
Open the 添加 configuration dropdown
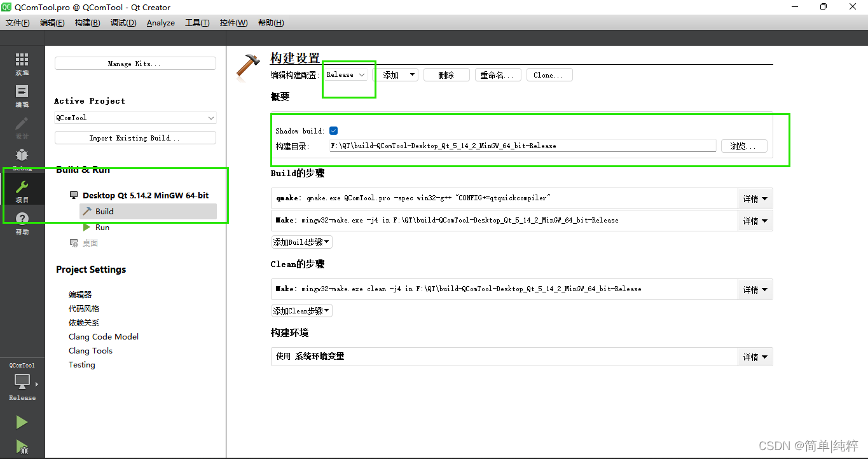[398, 75]
